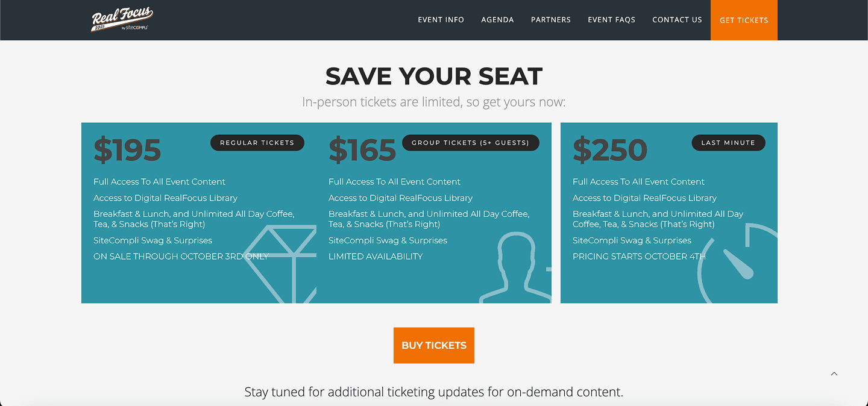Select the LAST MINUTE badge

click(x=728, y=142)
